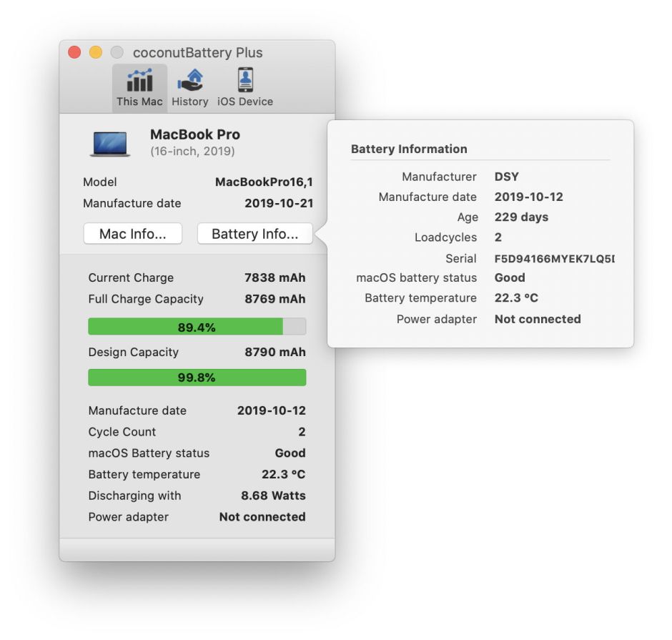This screenshot has width=672, height=640.
Task: Click the Battery Information popover heading
Action: (409, 149)
